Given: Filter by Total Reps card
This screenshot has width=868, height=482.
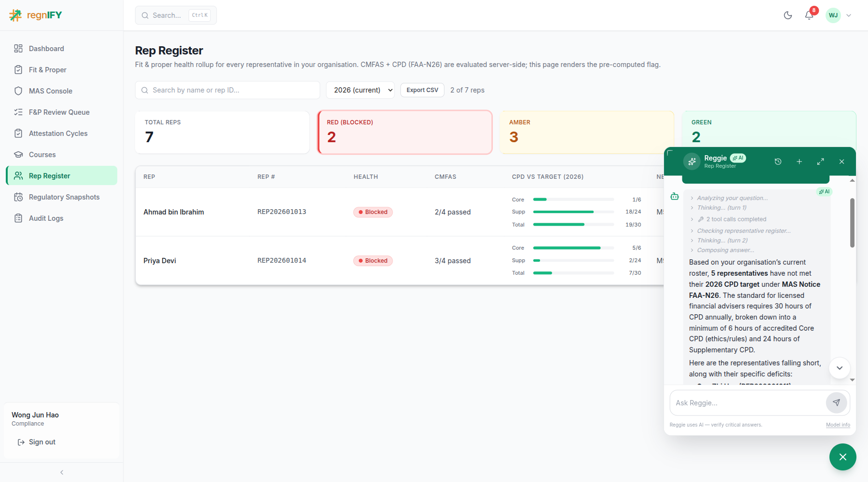Looking at the screenshot, I should [222, 133].
